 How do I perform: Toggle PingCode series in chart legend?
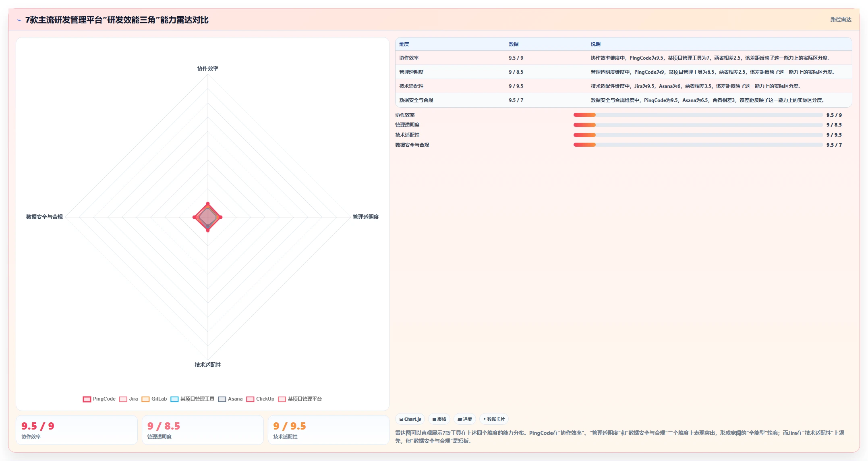coord(99,399)
